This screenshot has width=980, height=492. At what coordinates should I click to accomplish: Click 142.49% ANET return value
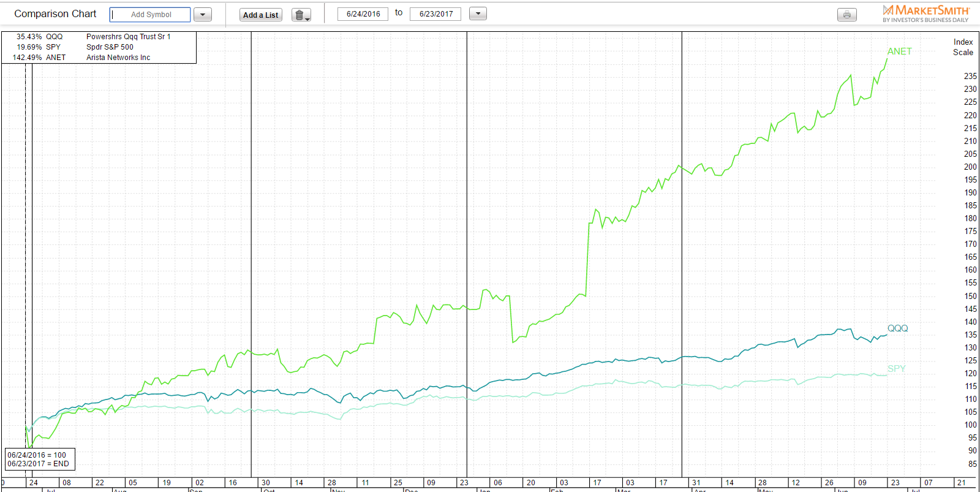tap(28, 58)
